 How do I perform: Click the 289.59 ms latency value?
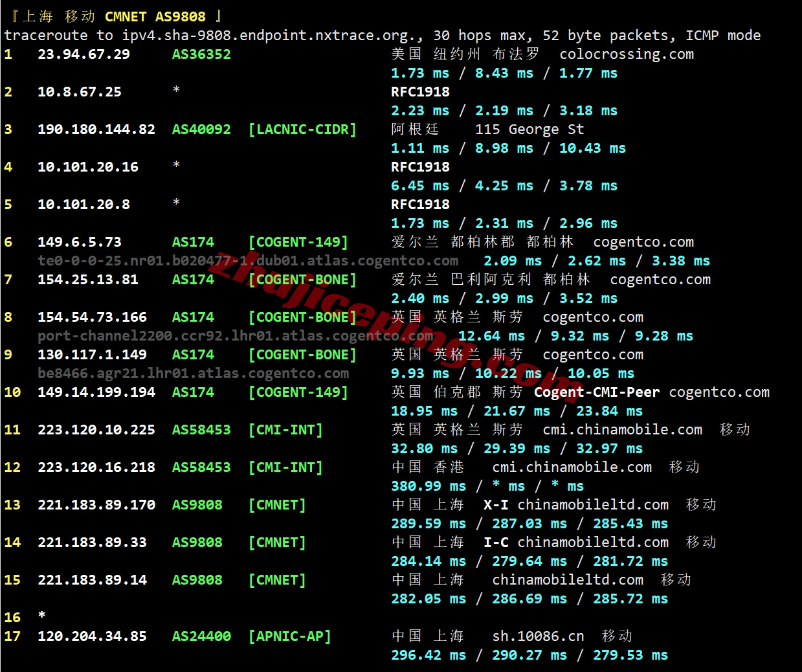tap(429, 524)
